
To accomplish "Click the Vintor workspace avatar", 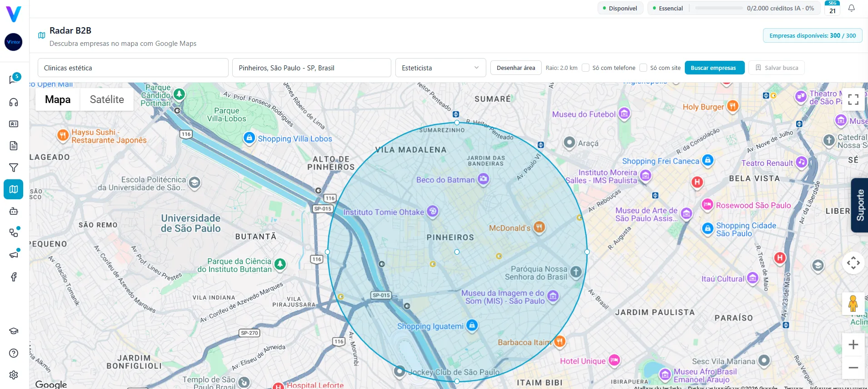I will click(x=14, y=42).
